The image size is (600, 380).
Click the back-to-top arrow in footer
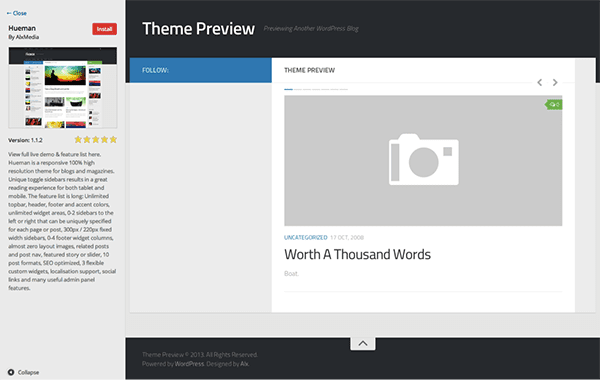[x=363, y=343]
